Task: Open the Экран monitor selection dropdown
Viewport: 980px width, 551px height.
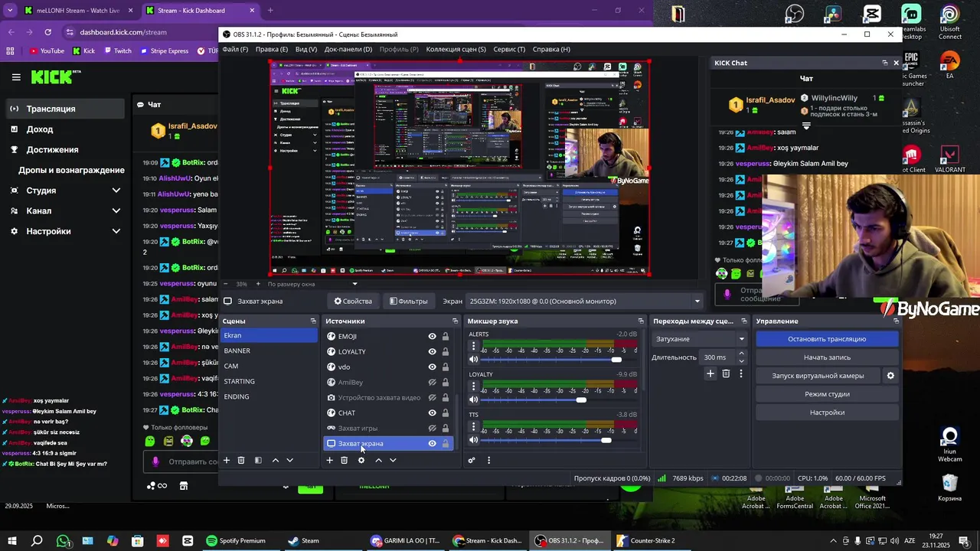Action: [584, 302]
